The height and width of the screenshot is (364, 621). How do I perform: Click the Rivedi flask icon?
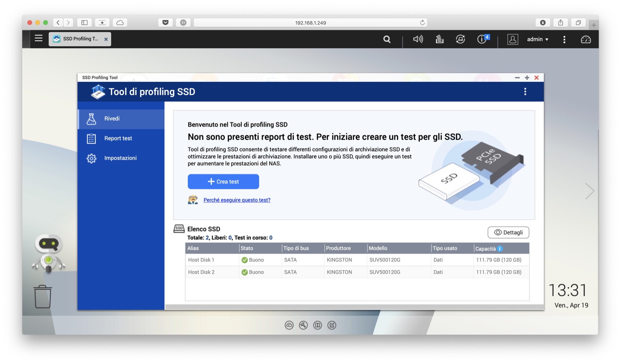click(x=91, y=119)
